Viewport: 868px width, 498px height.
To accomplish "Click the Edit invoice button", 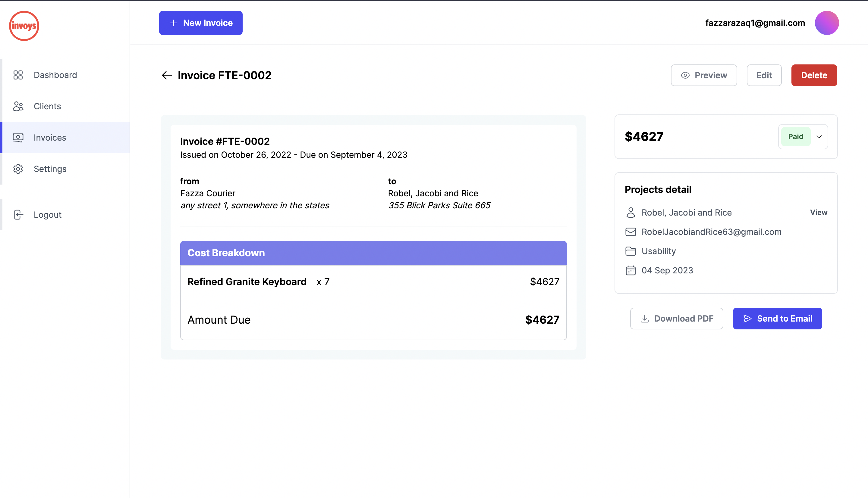I will [x=764, y=75].
